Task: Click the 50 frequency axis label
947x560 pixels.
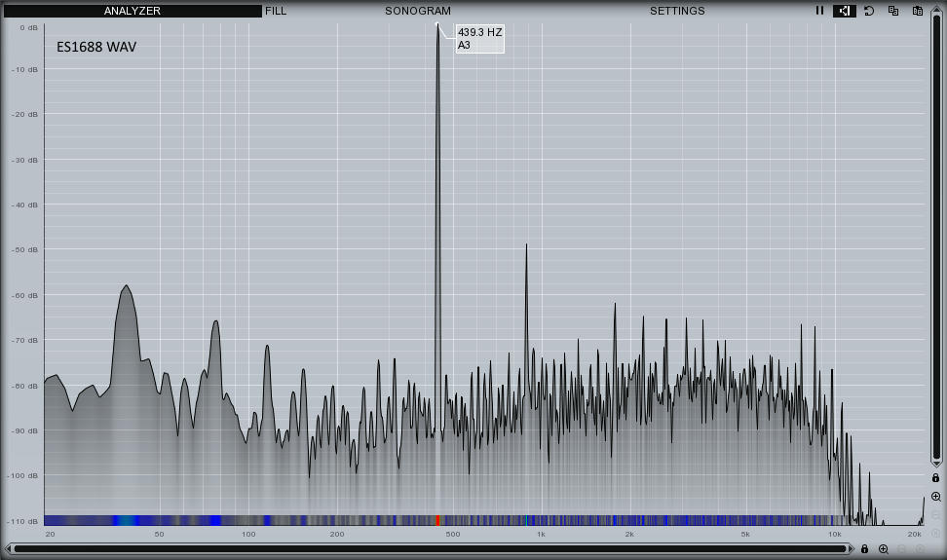Action: click(x=159, y=534)
